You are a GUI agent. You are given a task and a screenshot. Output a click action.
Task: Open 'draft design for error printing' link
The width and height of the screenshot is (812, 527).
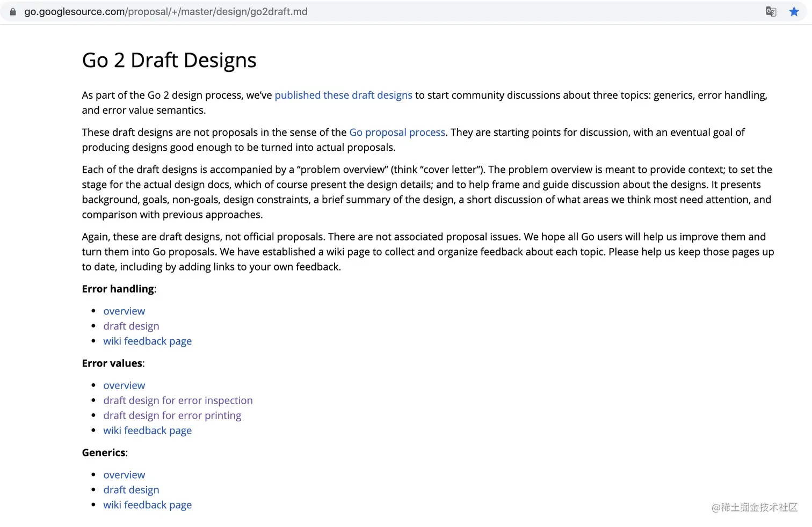click(x=172, y=415)
